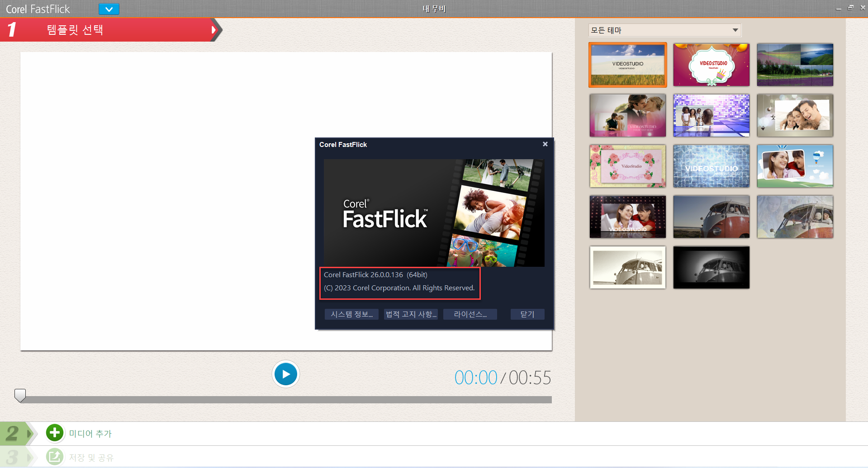Close the Corel FastFlick about dialog
This screenshot has width=868, height=468.
[x=545, y=144]
